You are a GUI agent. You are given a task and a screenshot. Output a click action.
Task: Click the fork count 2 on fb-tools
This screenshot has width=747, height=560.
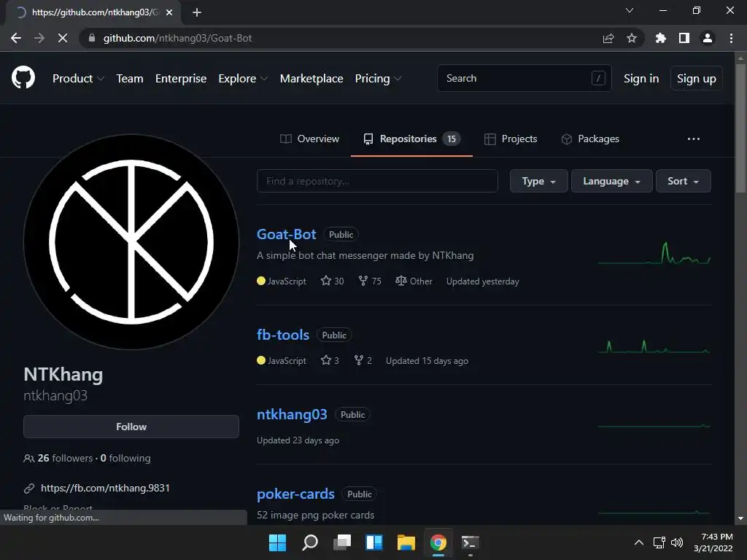(x=363, y=360)
